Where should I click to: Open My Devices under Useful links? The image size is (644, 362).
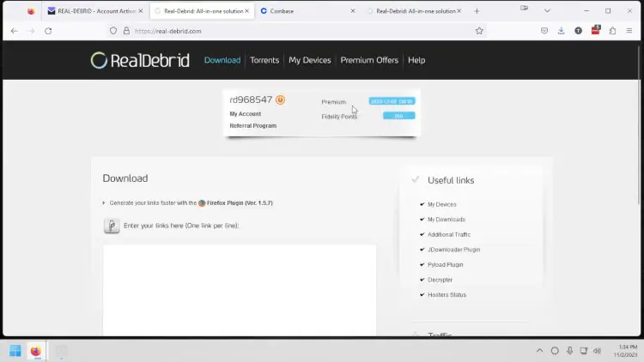442,204
